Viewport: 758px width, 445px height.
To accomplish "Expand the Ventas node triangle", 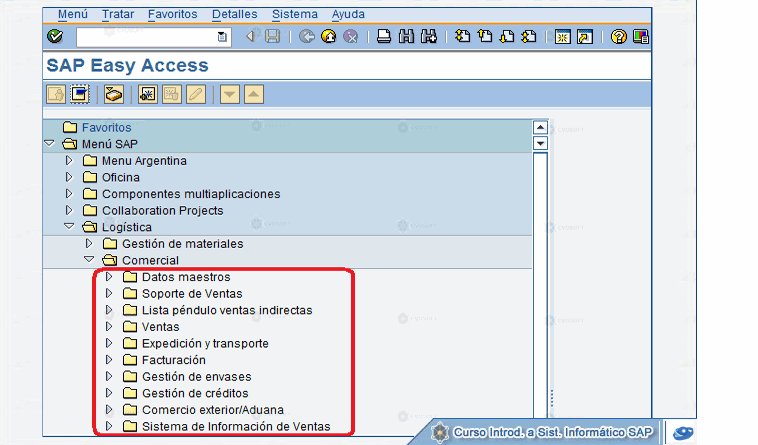I will pos(109,326).
